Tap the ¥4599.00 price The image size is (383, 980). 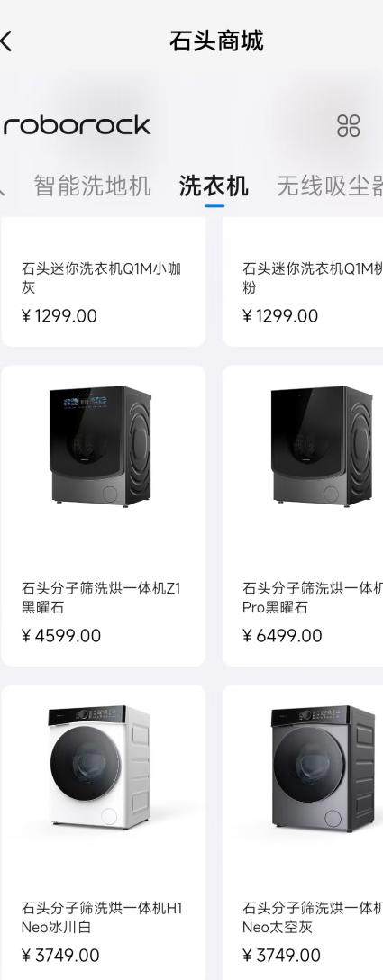61,636
